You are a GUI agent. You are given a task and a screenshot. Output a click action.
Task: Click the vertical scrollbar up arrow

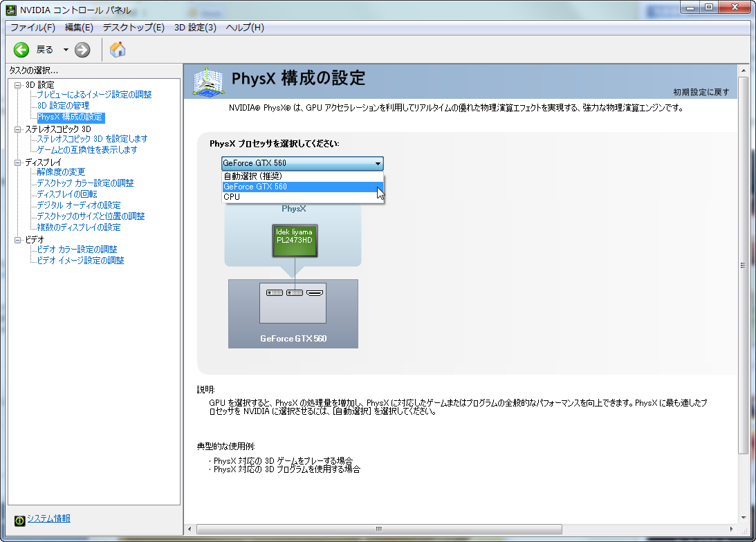743,71
